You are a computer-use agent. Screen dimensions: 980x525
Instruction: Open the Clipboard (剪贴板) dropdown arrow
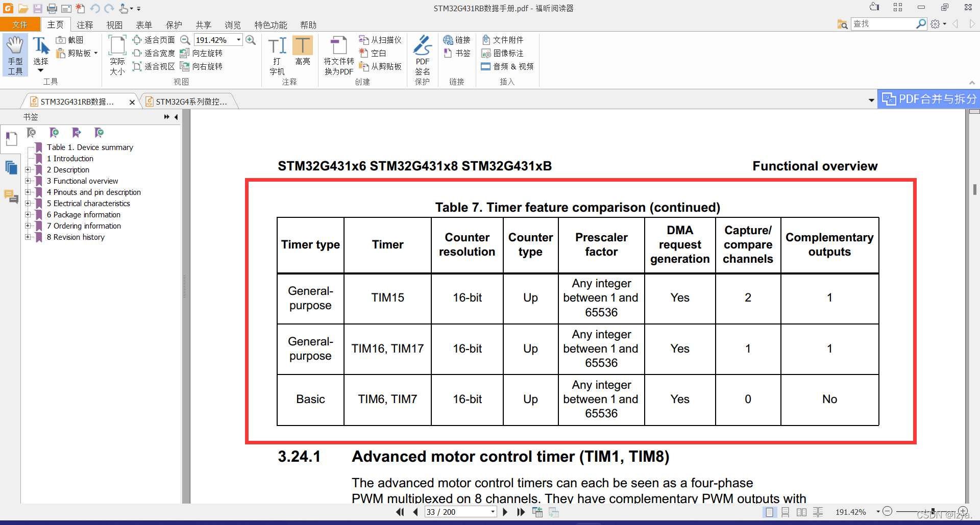(95, 53)
